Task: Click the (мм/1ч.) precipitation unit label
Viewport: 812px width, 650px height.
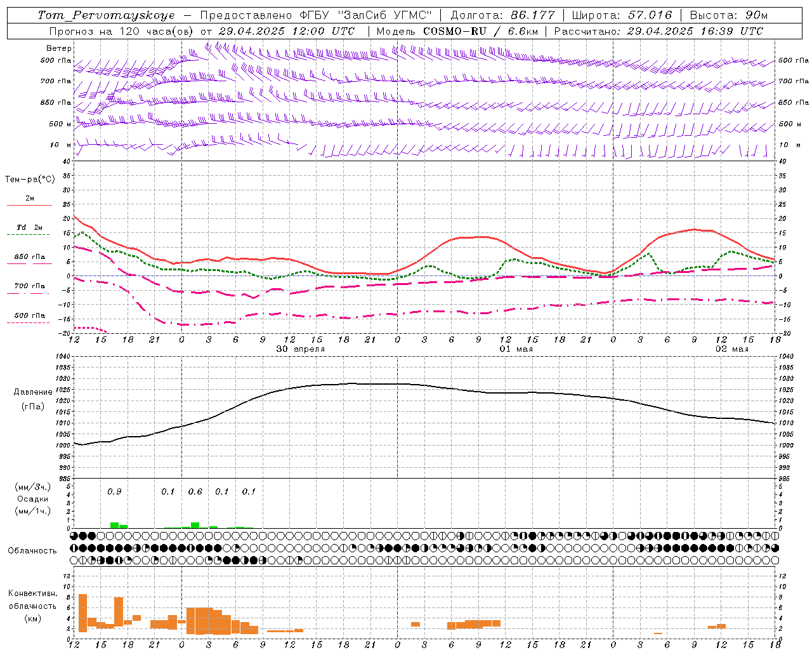Action: pyautogui.click(x=33, y=511)
